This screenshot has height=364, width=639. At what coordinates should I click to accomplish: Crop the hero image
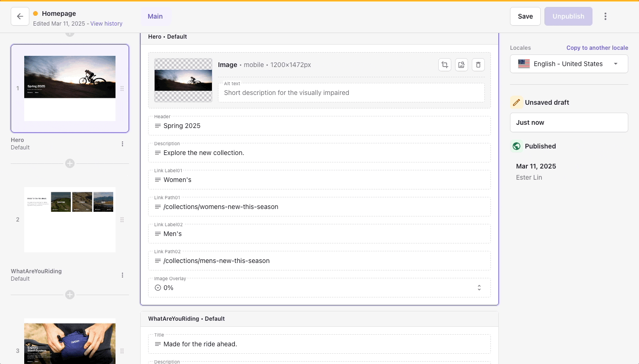click(445, 65)
